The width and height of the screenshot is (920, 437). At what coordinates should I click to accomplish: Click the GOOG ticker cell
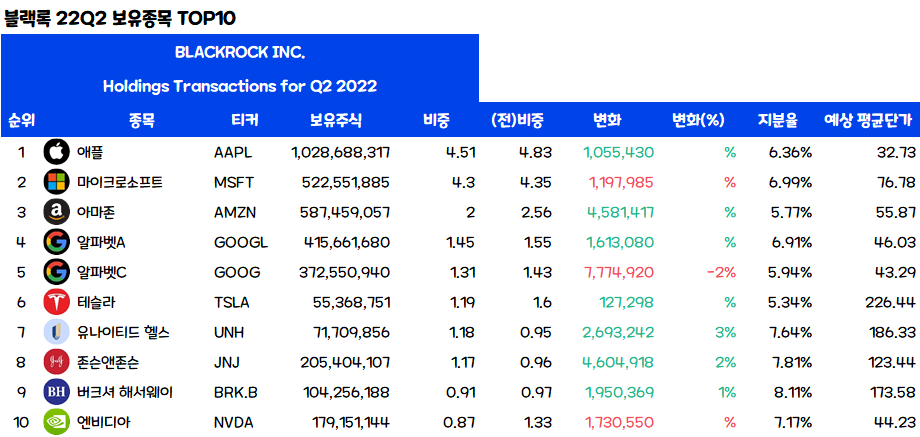(x=237, y=273)
